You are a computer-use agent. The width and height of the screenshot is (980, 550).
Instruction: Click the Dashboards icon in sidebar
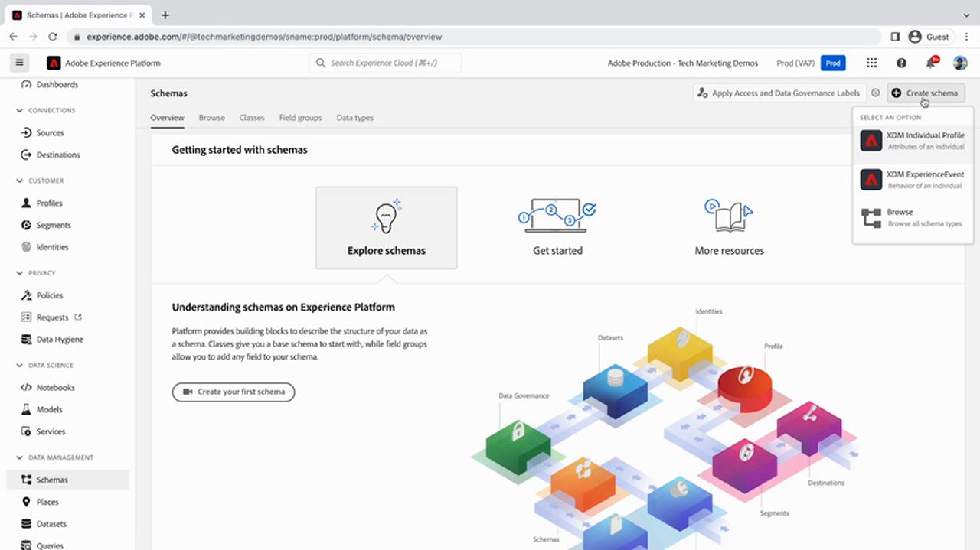click(x=26, y=85)
